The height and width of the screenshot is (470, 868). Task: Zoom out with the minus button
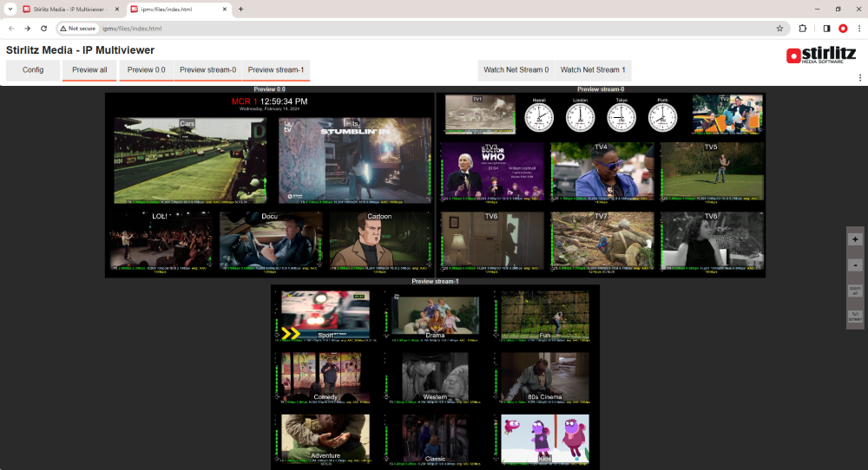[x=855, y=265]
